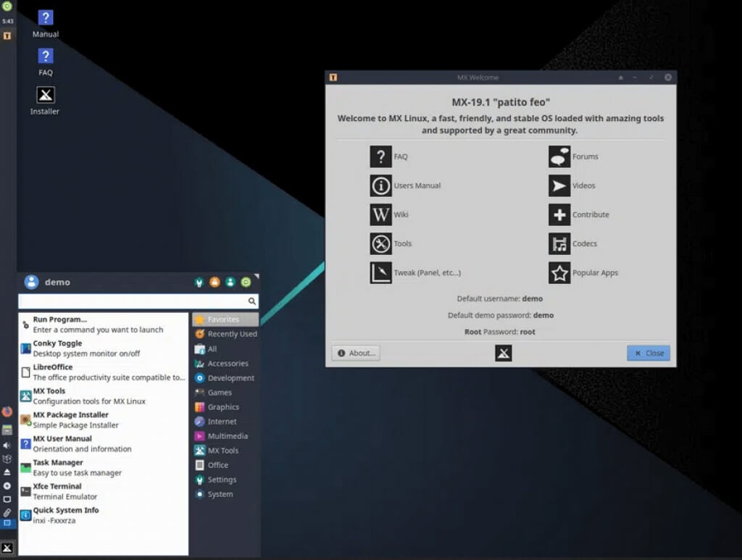The height and width of the screenshot is (560, 742).
Task: Click the search magnifier icon in the menu
Action: point(252,301)
